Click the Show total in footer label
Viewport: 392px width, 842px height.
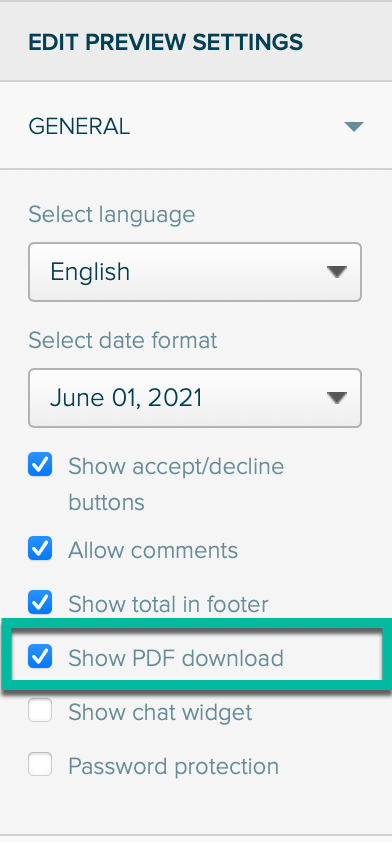coord(168,604)
